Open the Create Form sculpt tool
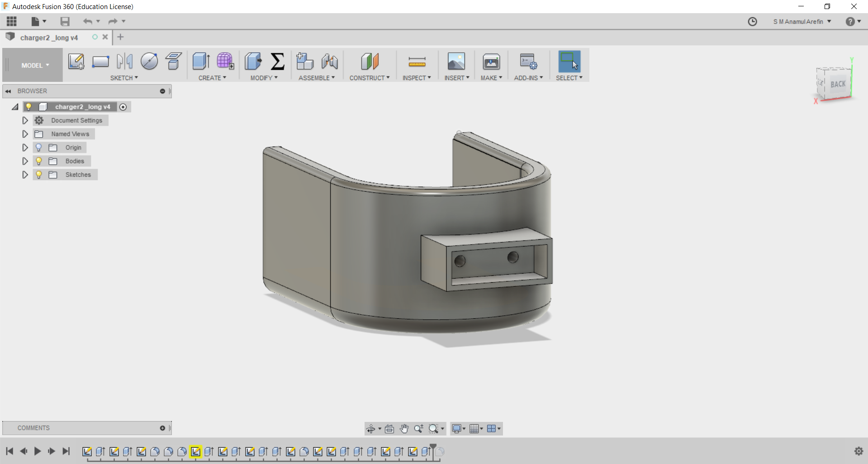This screenshot has width=868, height=464. click(225, 61)
